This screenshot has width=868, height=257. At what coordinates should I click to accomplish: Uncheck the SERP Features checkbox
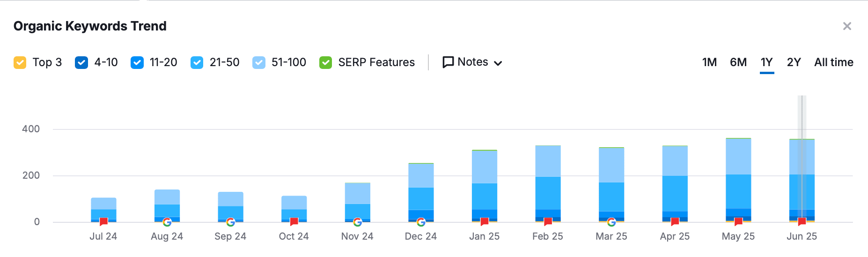(x=325, y=62)
